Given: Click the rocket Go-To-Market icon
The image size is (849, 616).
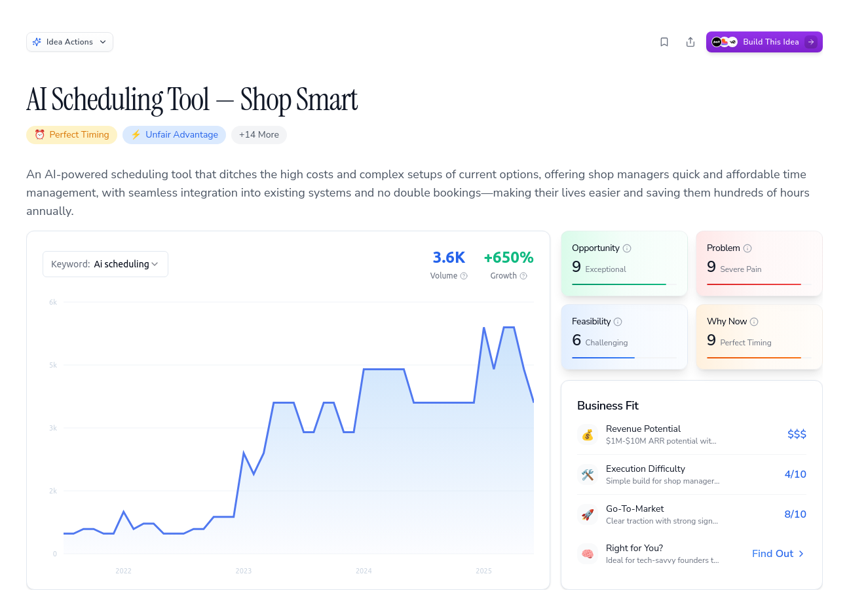Looking at the screenshot, I should [x=588, y=514].
